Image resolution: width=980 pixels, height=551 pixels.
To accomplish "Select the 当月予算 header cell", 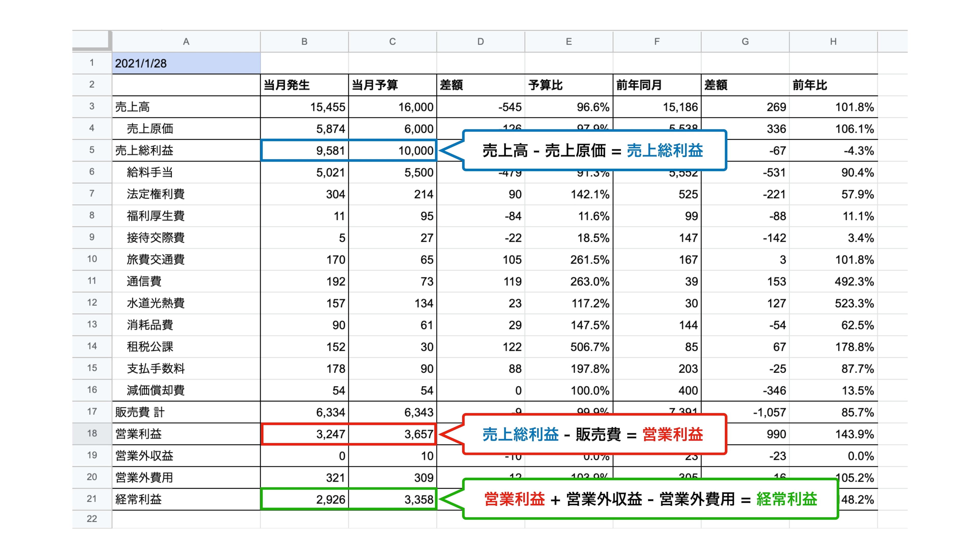I will (x=393, y=85).
